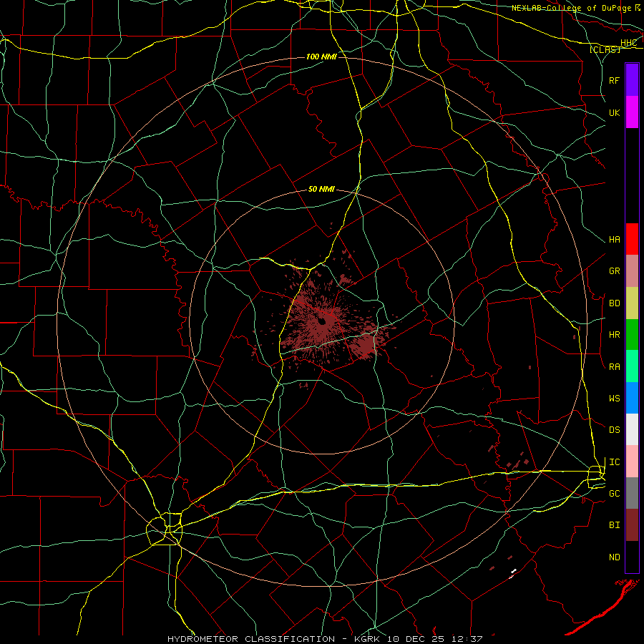Click the [CLAS] unit label
This screenshot has width=644, height=644.
(605, 49)
